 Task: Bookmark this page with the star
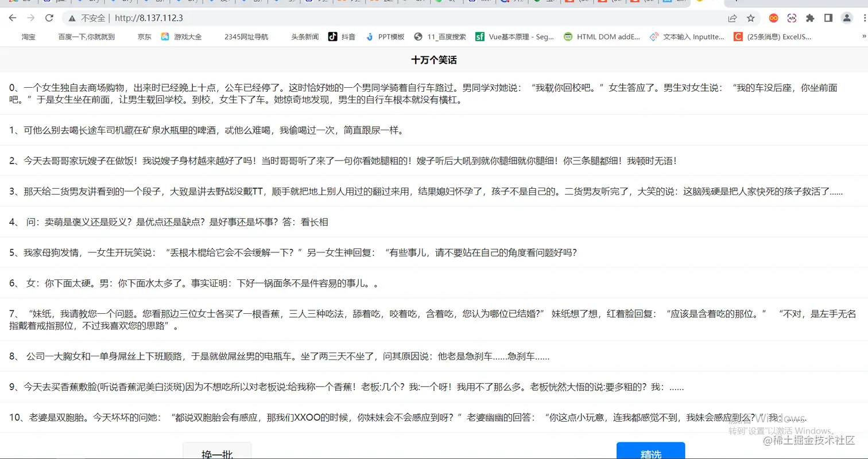click(x=750, y=18)
